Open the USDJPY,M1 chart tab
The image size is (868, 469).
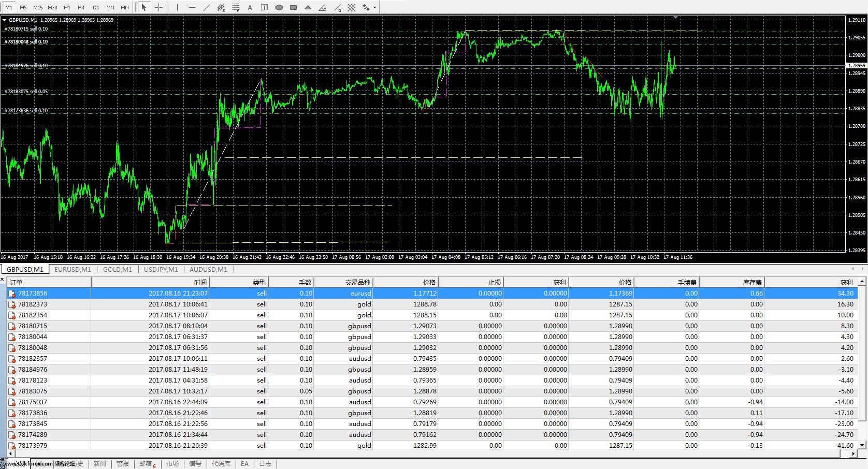tap(161, 269)
